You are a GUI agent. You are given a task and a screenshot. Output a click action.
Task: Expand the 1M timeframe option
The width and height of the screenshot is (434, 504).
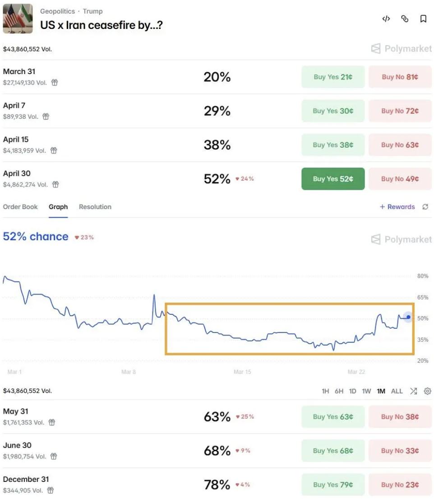point(380,391)
